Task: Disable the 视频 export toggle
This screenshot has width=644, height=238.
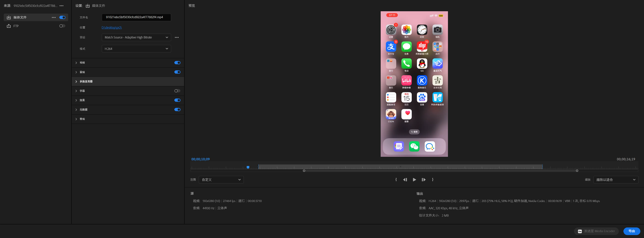Action: (x=177, y=63)
